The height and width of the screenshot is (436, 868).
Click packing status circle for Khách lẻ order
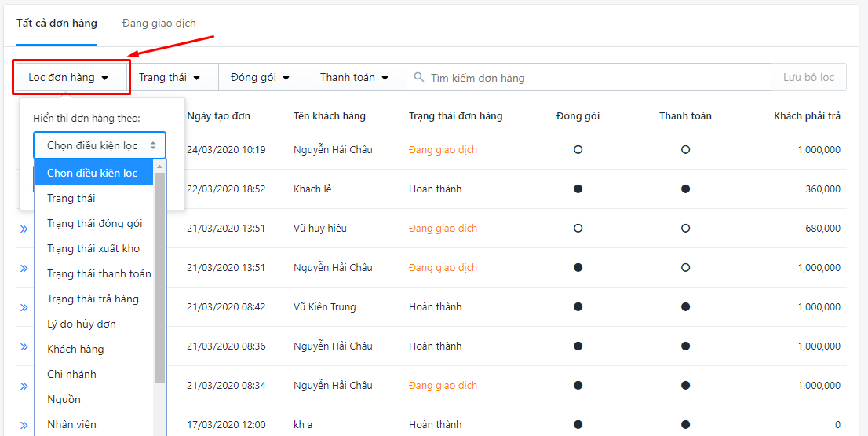coord(578,189)
